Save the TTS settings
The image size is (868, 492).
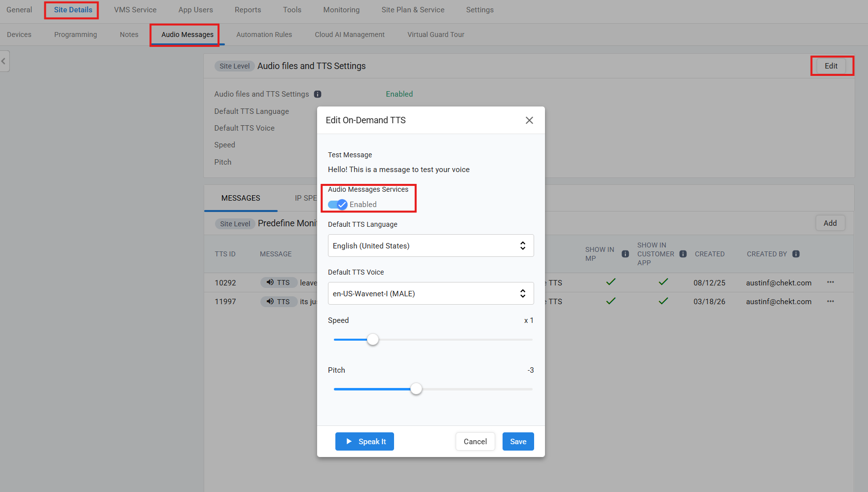click(x=518, y=442)
